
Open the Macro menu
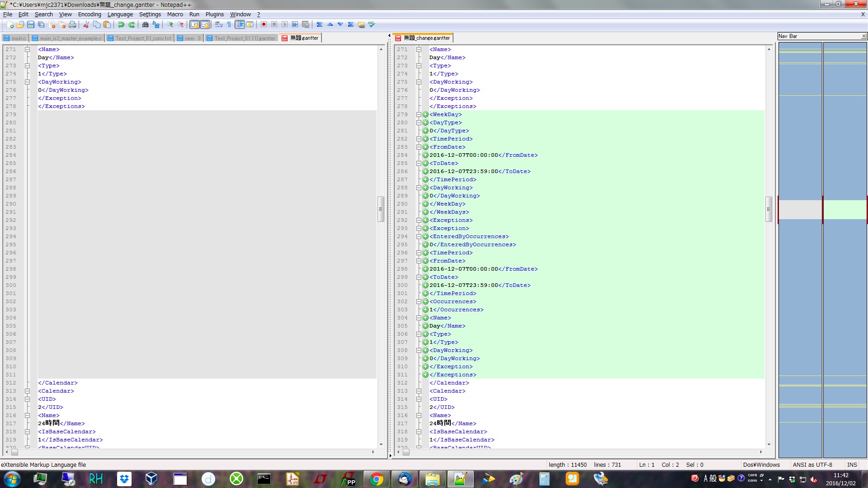[x=175, y=14]
